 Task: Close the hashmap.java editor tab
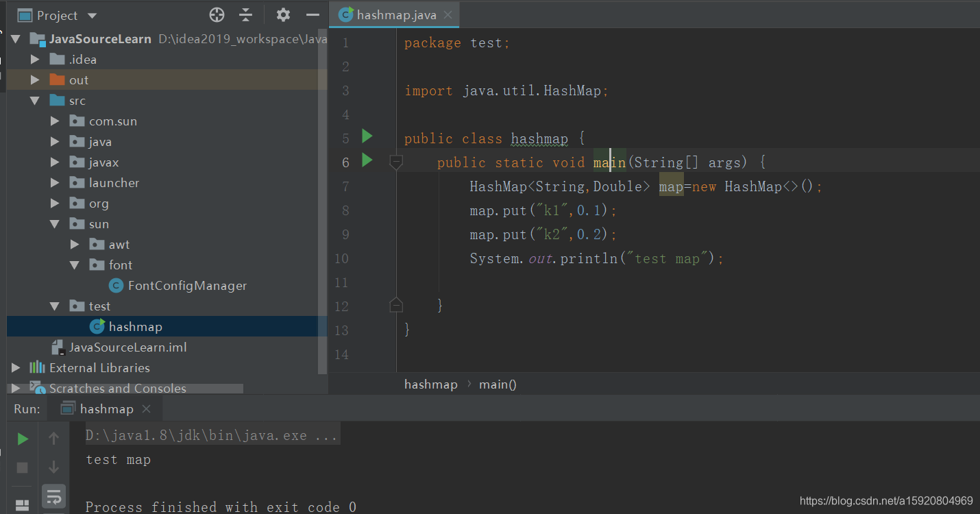pyautogui.click(x=448, y=15)
